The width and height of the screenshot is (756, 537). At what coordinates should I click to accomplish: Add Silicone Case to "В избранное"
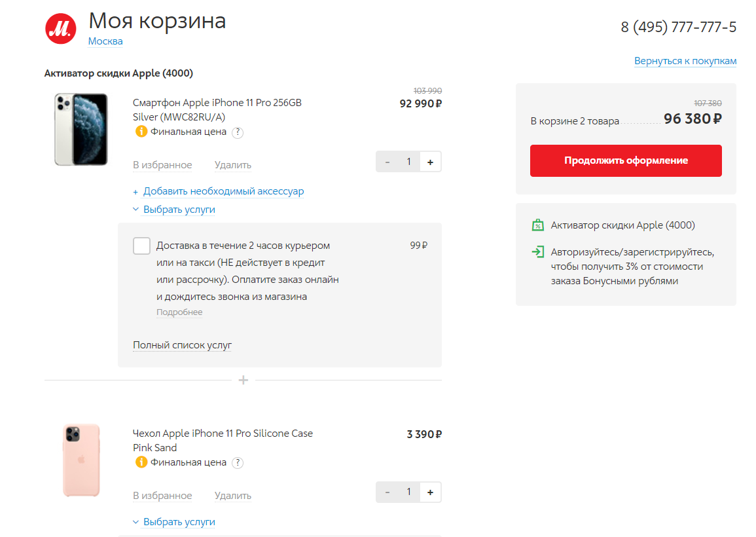[162, 496]
